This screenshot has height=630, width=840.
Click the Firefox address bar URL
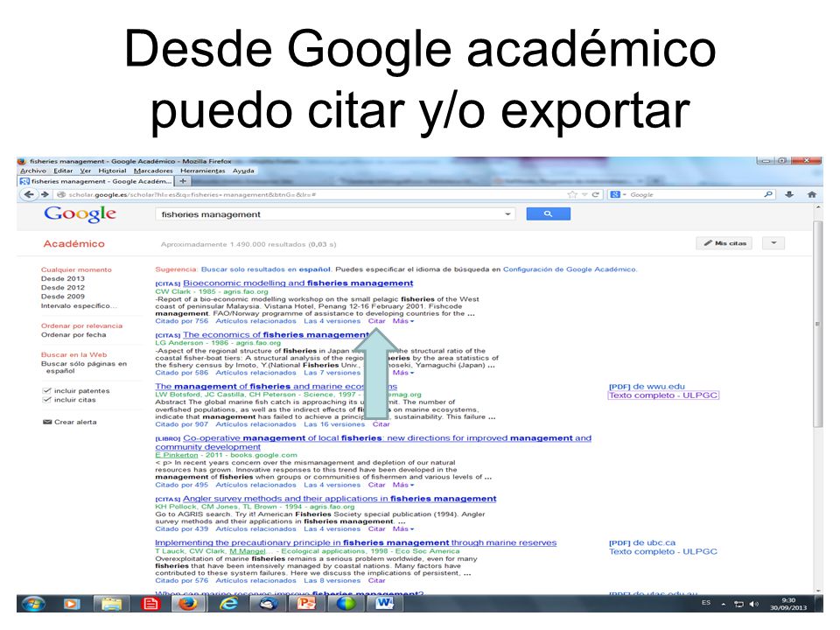click(192, 194)
